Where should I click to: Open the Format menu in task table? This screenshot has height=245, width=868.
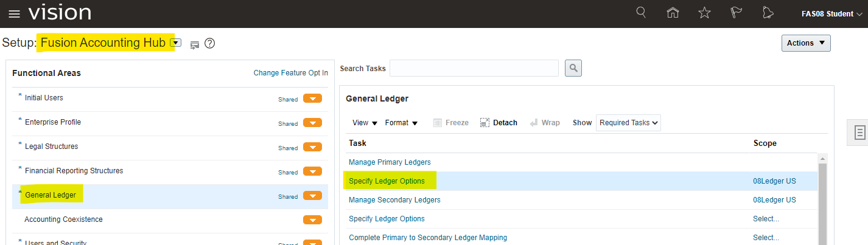click(x=401, y=123)
